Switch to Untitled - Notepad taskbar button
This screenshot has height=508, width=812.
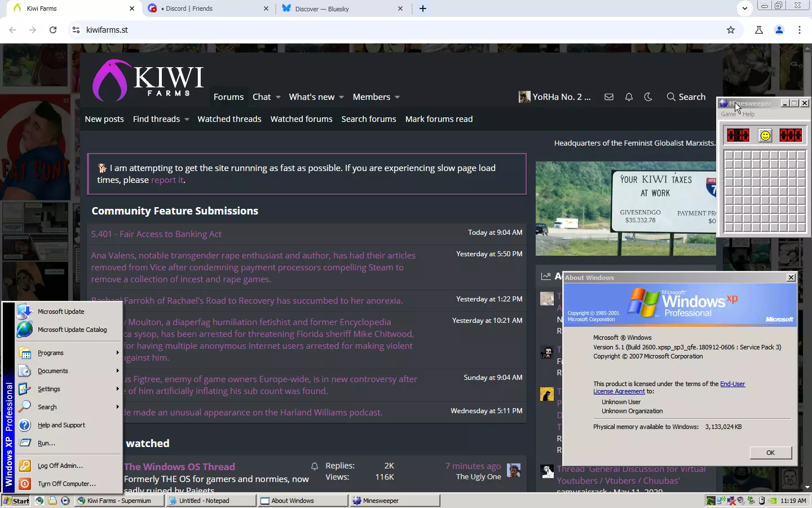(211, 501)
